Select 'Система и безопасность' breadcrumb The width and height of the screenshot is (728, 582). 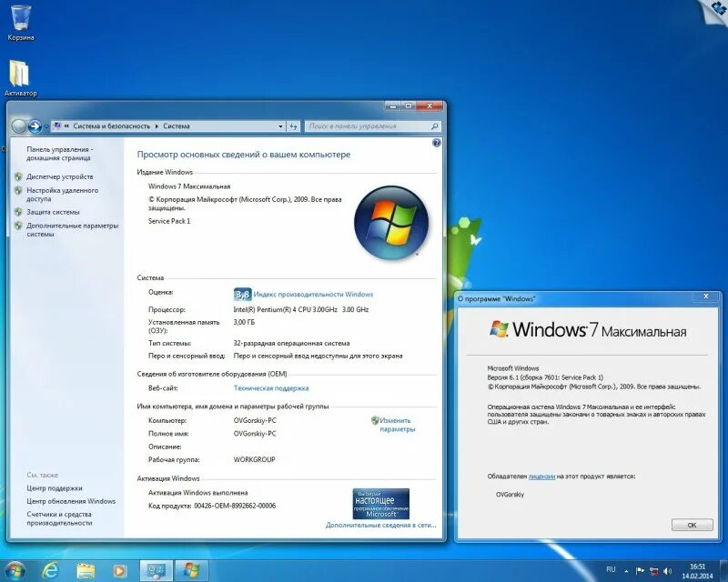[111, 126]
